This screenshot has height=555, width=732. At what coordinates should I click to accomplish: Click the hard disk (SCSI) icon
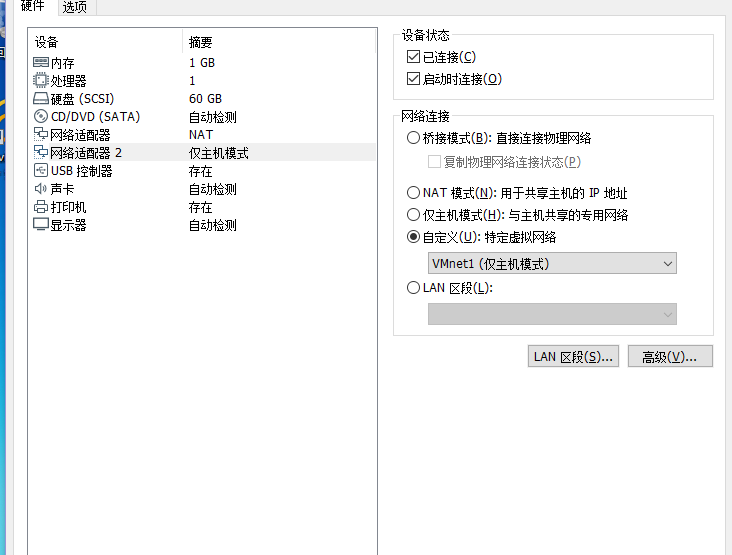41,98
